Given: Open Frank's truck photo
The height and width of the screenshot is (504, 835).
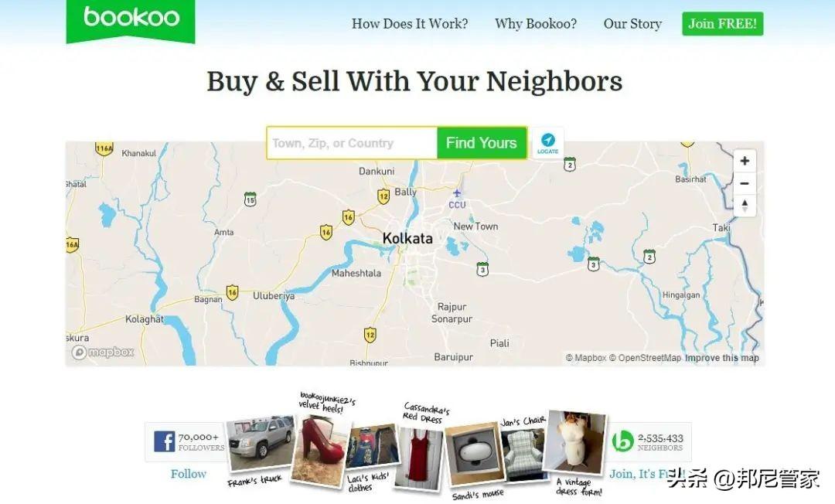Looking at the screenshot, I should [261, 445].
